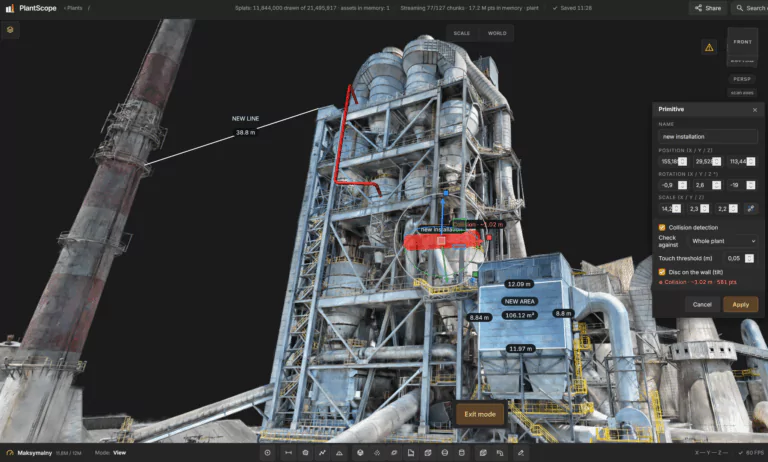Click the 11.97 m edge label
This screenshot has width=768, height=462.
point(520,349)
